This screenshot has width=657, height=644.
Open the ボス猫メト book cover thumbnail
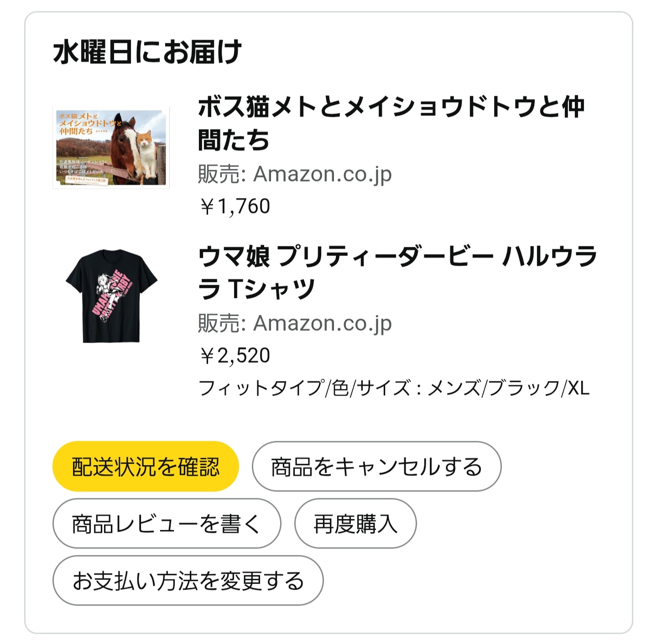click(111, 147)
